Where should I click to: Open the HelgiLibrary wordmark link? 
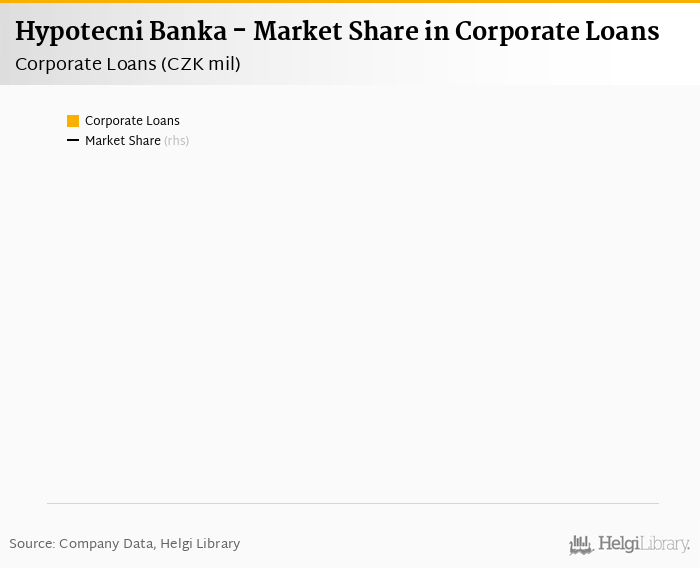[644, 544]
